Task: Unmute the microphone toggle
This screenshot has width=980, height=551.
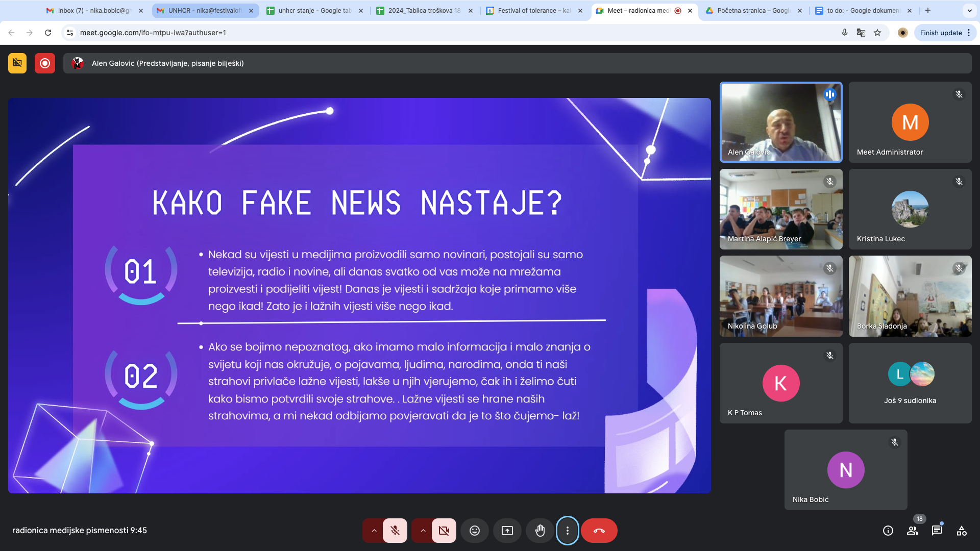Action: click(x=395, y=531)
